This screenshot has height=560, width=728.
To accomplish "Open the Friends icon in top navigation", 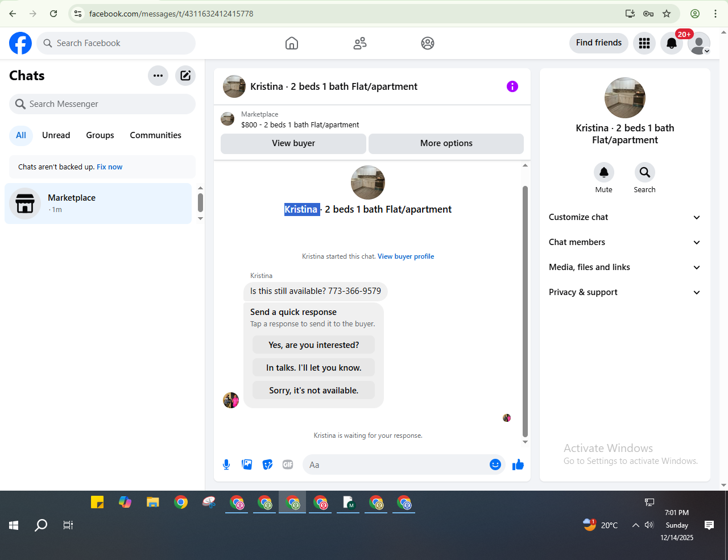I will click(x=360, y=43).
